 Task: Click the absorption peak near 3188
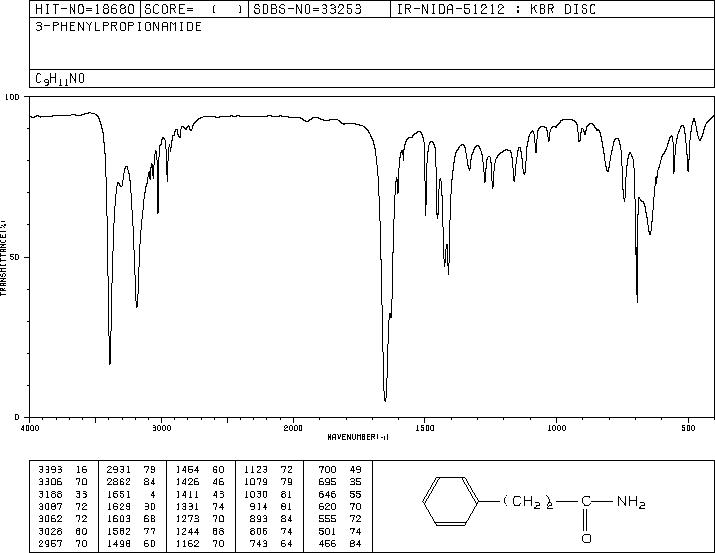tap(136, 306)
